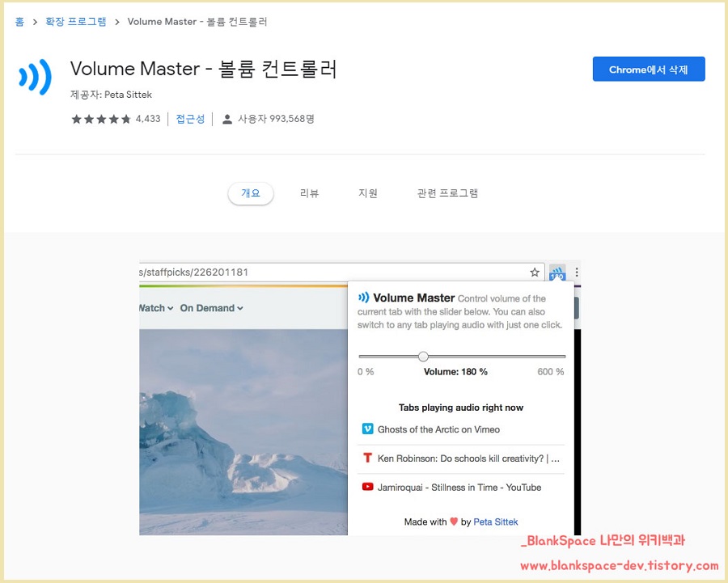Go to 홈 breadcrumb link
The image size is (728, 583).
[x=19, y=21]
